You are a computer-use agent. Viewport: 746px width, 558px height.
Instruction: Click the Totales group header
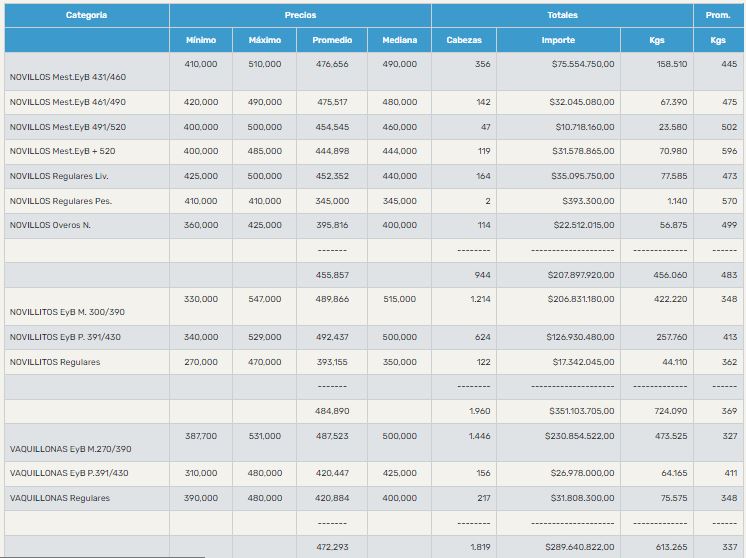(x=562, y=15)
